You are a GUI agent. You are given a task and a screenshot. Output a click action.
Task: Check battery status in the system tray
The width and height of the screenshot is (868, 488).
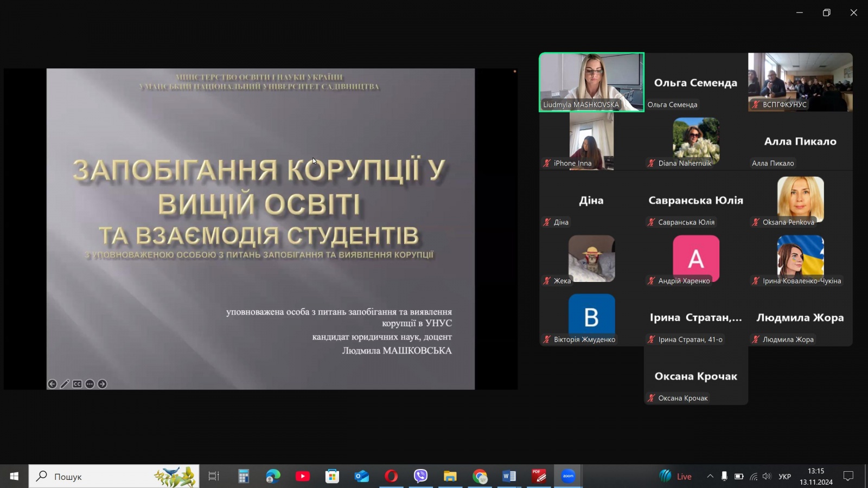[x=739, y=476]
